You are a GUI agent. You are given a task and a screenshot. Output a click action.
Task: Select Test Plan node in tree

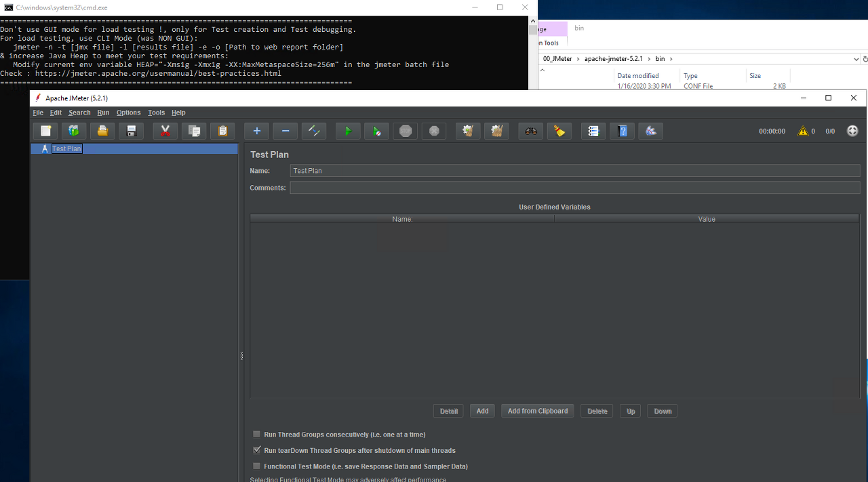tap(66, 148)
